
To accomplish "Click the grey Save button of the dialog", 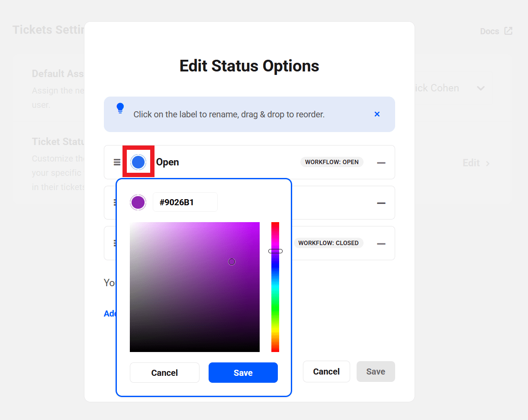I will pyautogui.click(x=376, y=372).
